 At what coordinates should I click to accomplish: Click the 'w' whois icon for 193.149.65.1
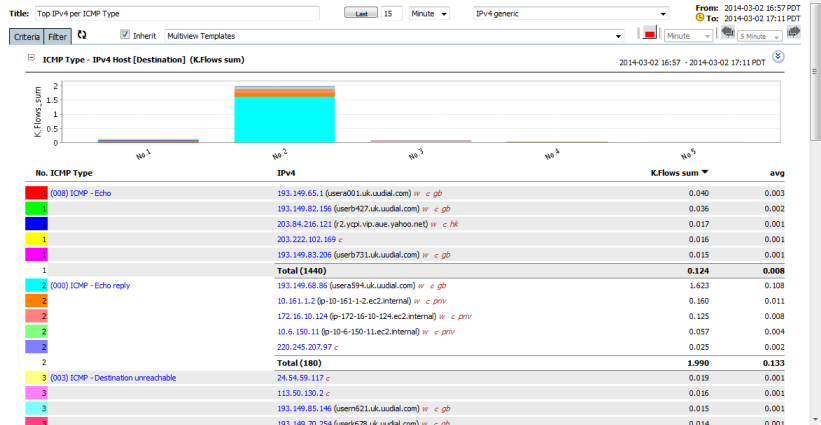(417, 194)
